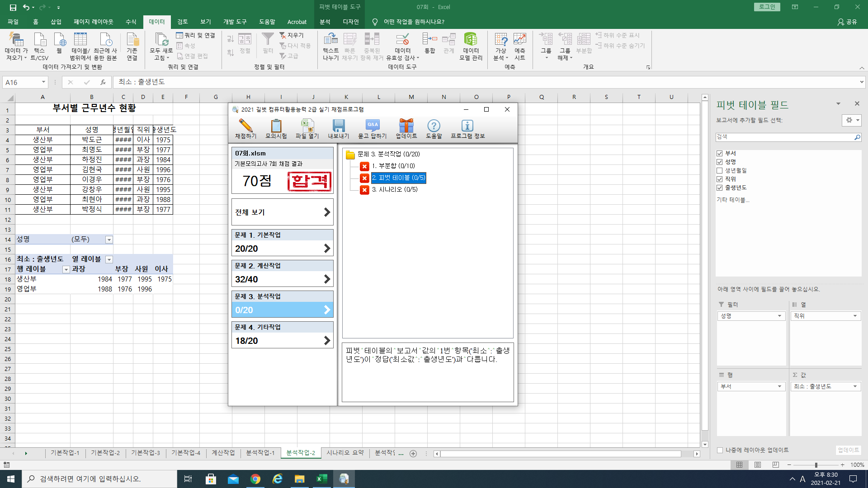868x488 pixels.
Task: Click the 가상 분석 what-if icon
Action: 500,46
